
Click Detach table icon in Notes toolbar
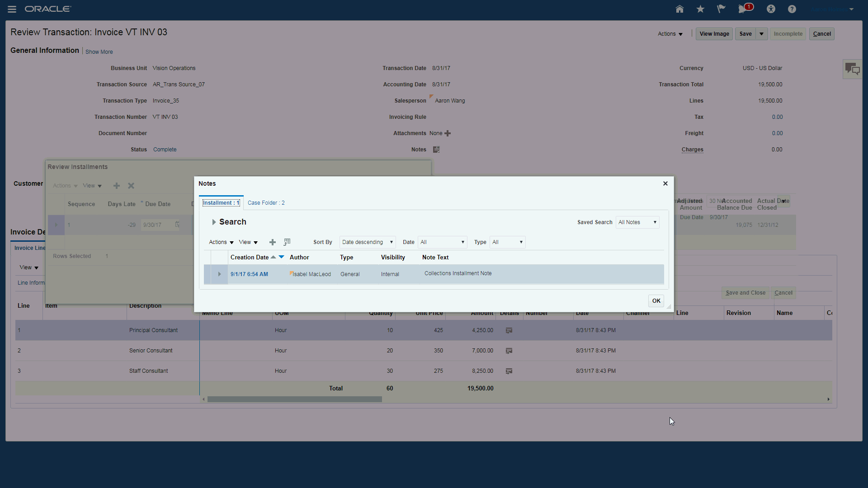click(287, 242)
